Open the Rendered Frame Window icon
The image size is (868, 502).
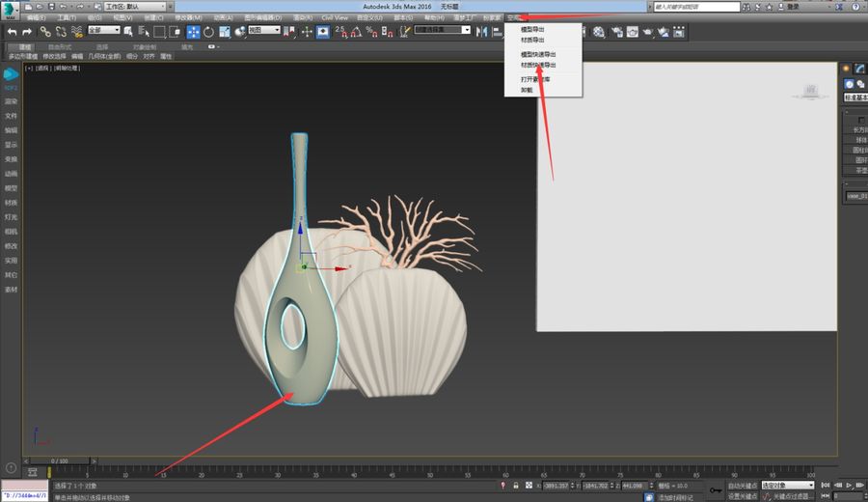[633, 32]
